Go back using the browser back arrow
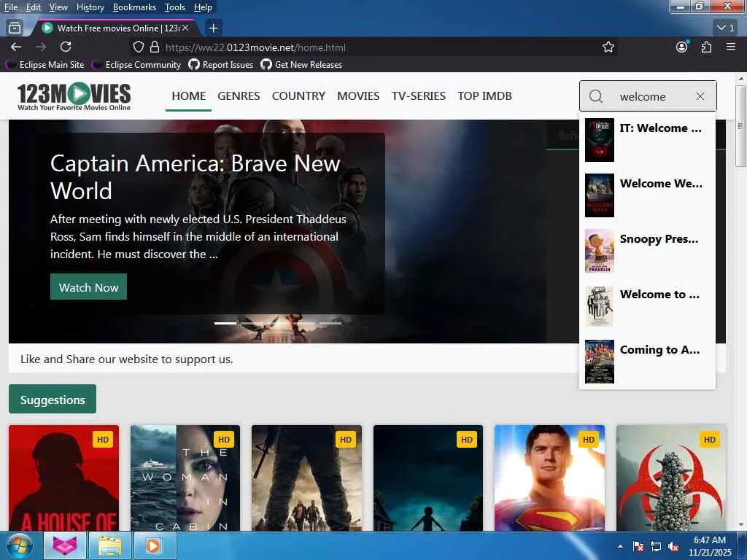This screenshot has height=560, width=747. (x=16, y=47)
